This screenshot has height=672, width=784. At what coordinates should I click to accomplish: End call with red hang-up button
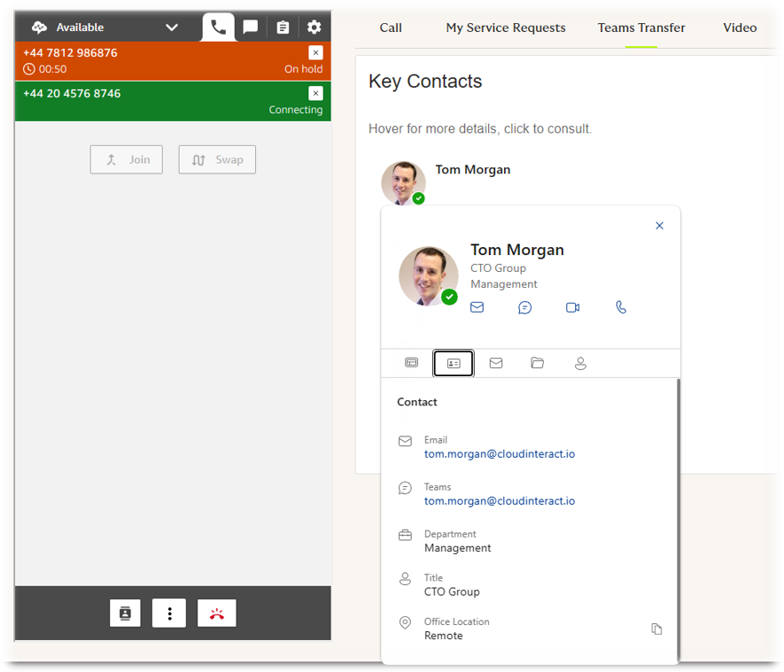click(216, 613)
